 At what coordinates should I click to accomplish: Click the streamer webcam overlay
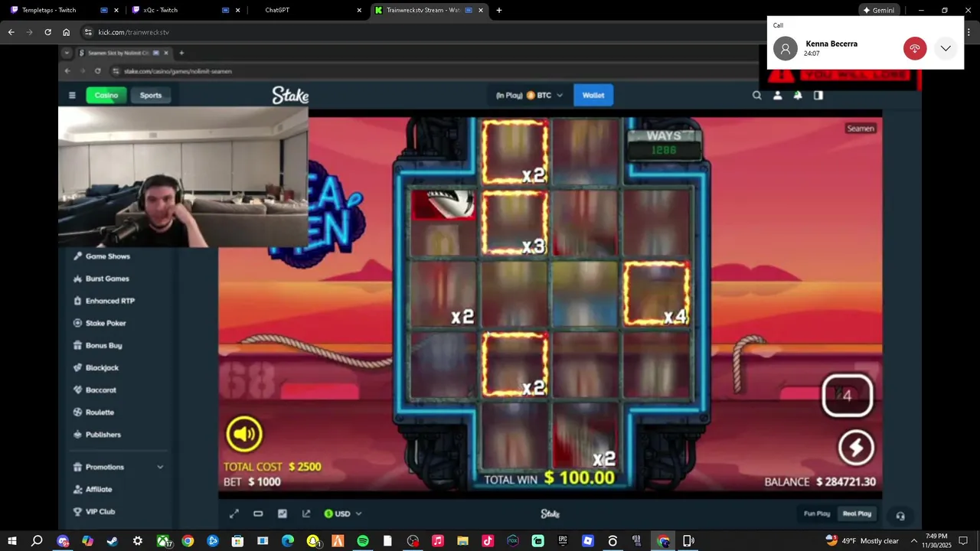tap(183, 178)
